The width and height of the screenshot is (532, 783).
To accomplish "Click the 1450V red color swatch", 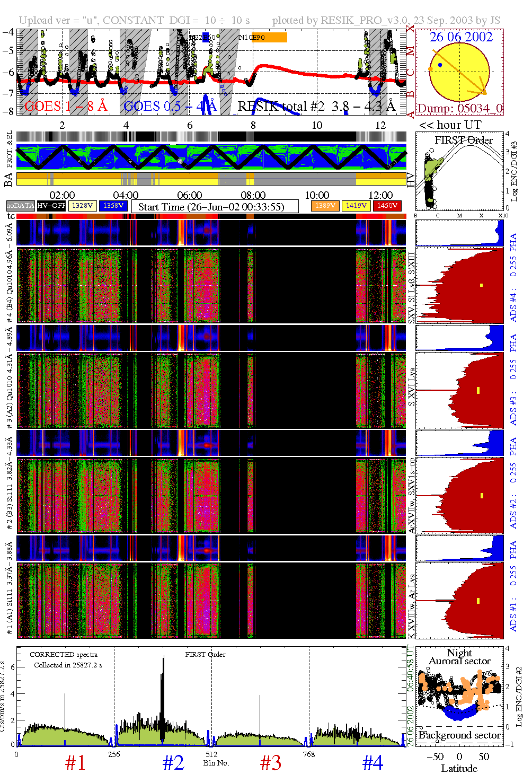I will [x=387, y=206].
